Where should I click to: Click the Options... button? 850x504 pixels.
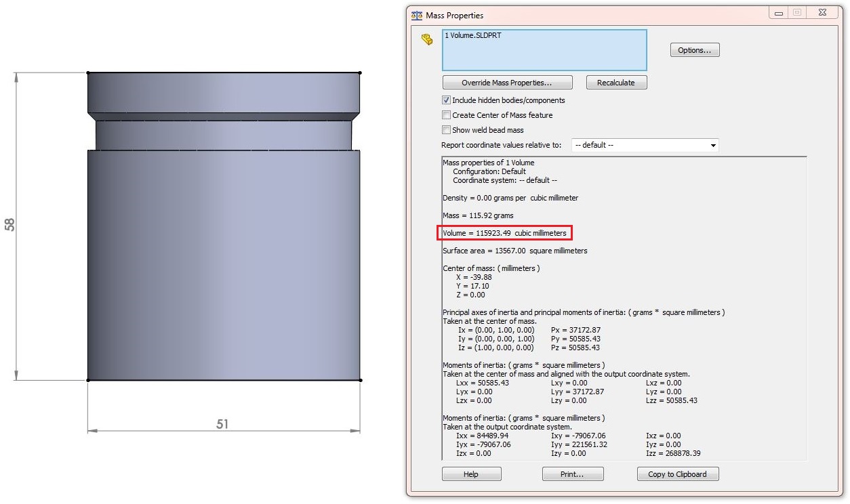pos(694,50)
